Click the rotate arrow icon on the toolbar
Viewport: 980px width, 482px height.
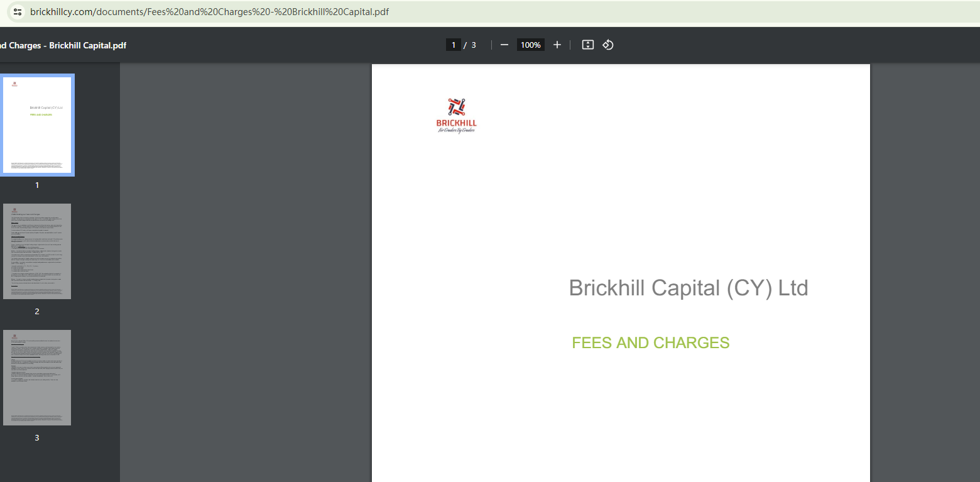pos(607,45)
